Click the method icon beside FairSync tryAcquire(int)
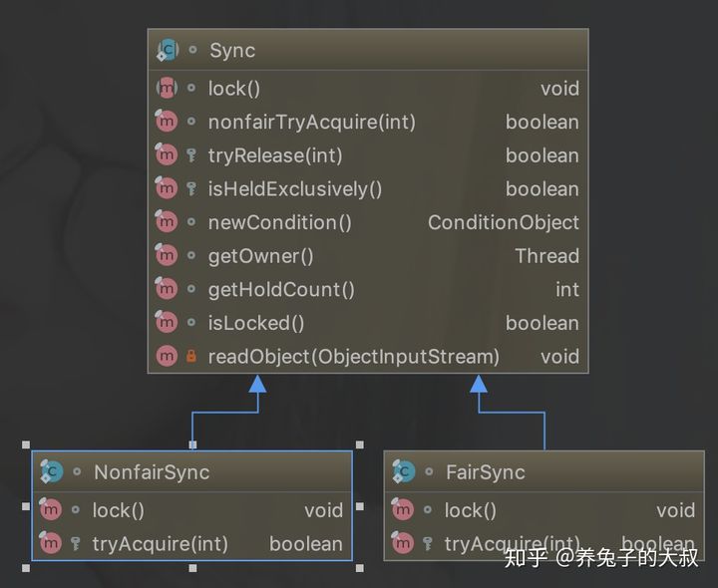 tap(402, 543)
